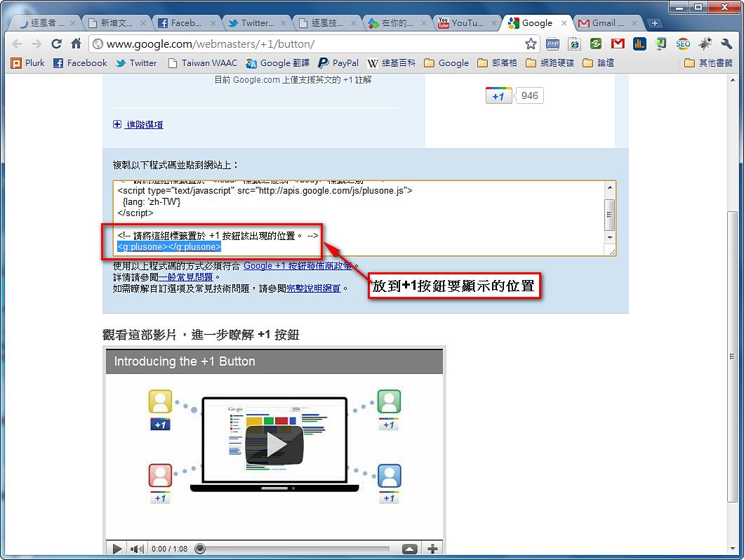Click the page vertical scrollbar thumb

[x=733, y=356]
